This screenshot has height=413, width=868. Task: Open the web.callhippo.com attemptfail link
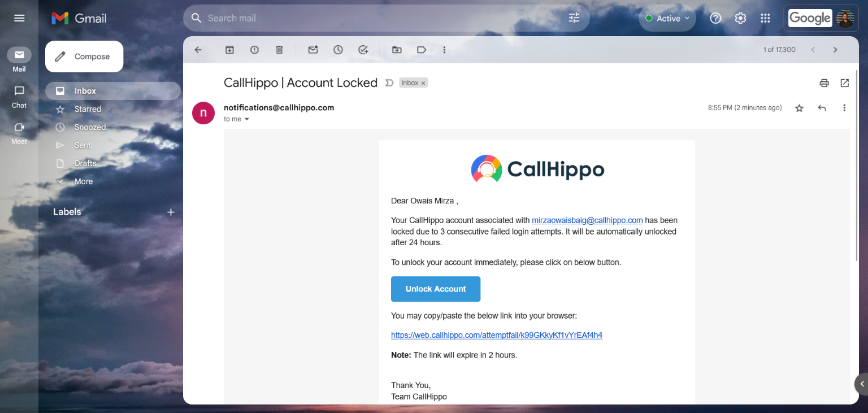coord(497,335)
